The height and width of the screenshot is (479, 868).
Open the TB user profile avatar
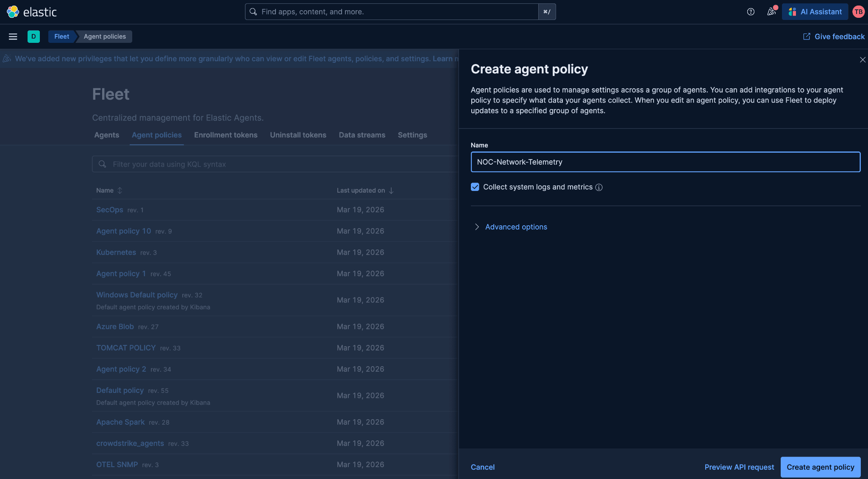coord(858,12)
